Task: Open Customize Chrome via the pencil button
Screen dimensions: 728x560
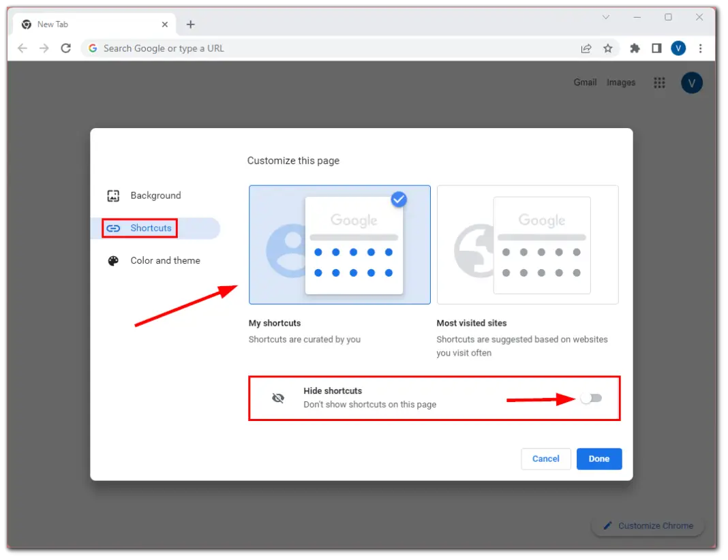Action: [x=647, y=525]
